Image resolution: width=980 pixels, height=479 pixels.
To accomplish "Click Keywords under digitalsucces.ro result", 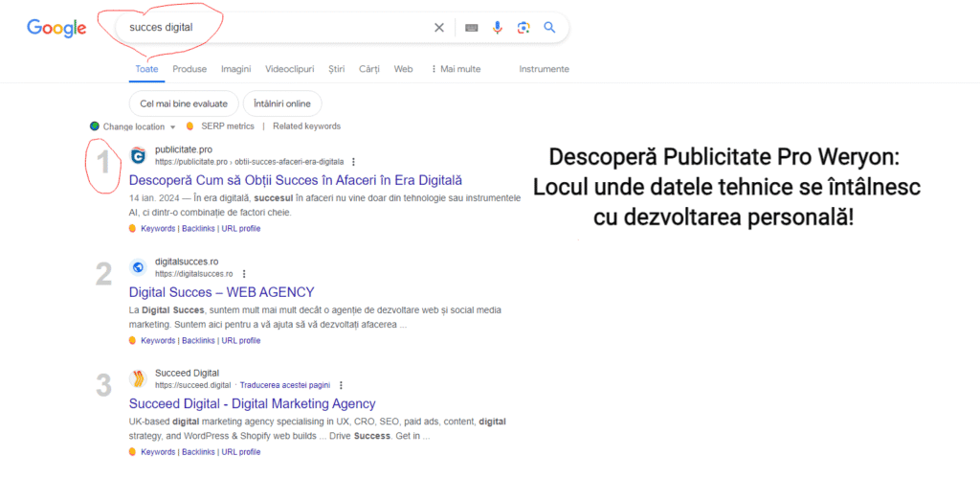I will 158,341.
